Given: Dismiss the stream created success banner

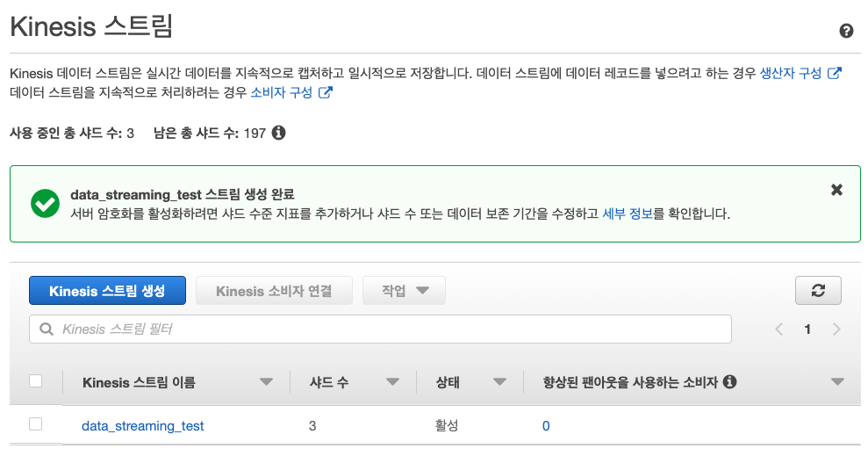Looking at the screenshot, I should pos(836,190).
